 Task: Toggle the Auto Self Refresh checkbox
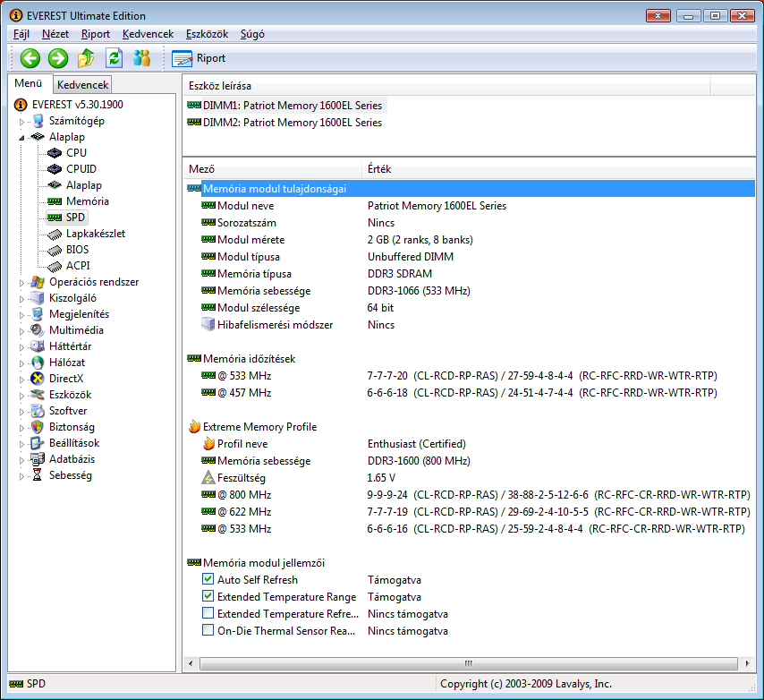(208, 579)
